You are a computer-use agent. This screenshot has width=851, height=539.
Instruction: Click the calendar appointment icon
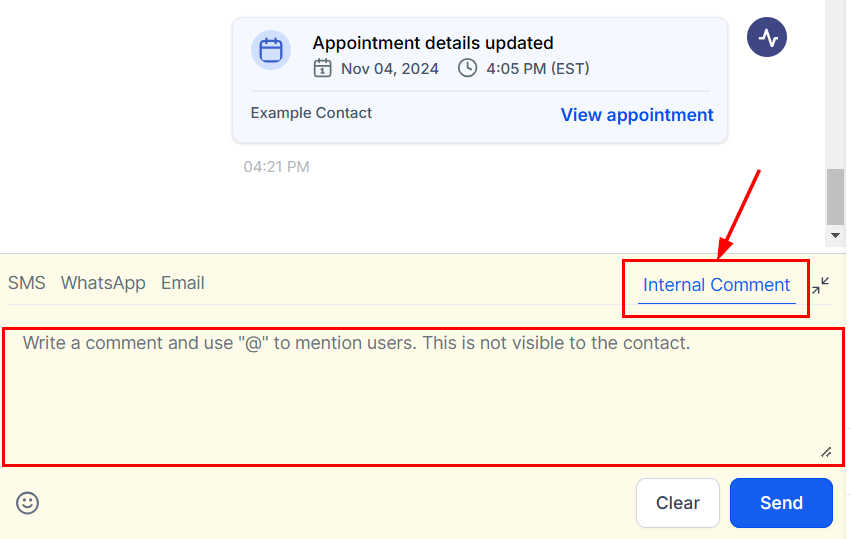[271, 50]
